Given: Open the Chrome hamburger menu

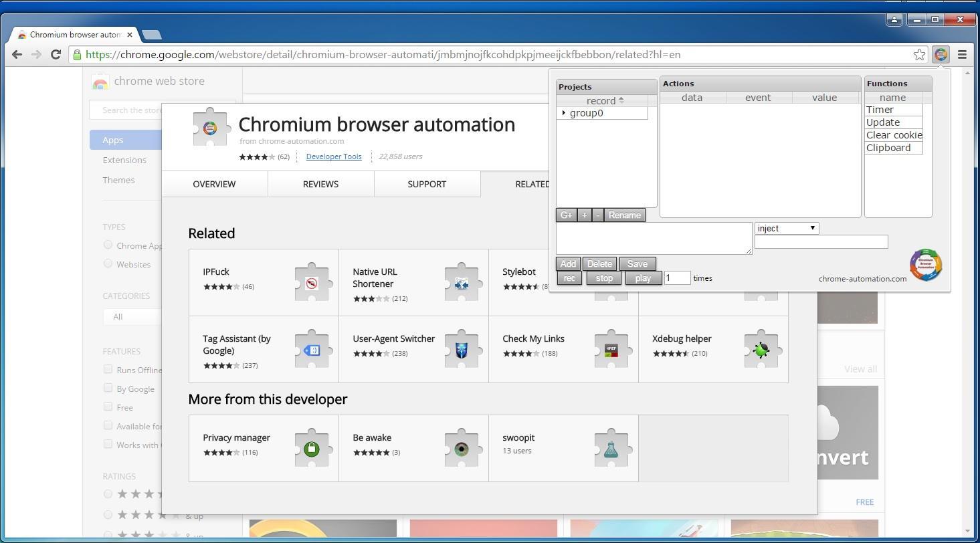Looking at the screenshot, I should tap(962, 55).
